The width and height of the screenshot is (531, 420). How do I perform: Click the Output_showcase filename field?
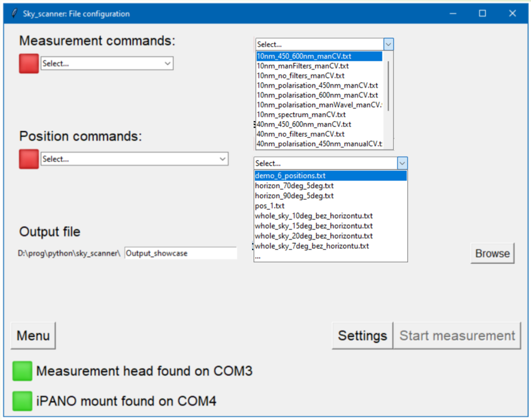(180, 253)
